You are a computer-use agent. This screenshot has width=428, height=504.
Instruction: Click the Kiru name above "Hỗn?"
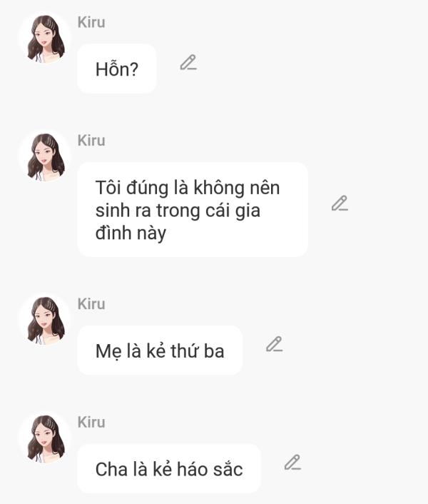click(91, 22)
